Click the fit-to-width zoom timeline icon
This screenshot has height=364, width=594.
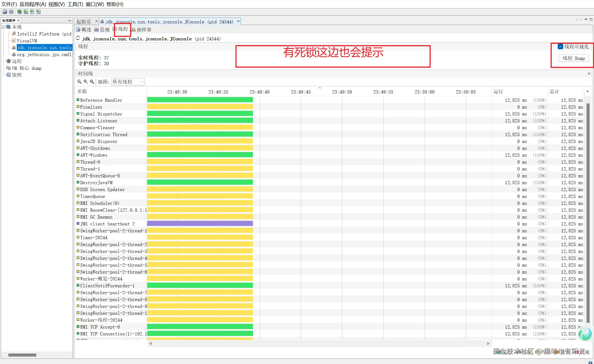(x=92, y=82)
